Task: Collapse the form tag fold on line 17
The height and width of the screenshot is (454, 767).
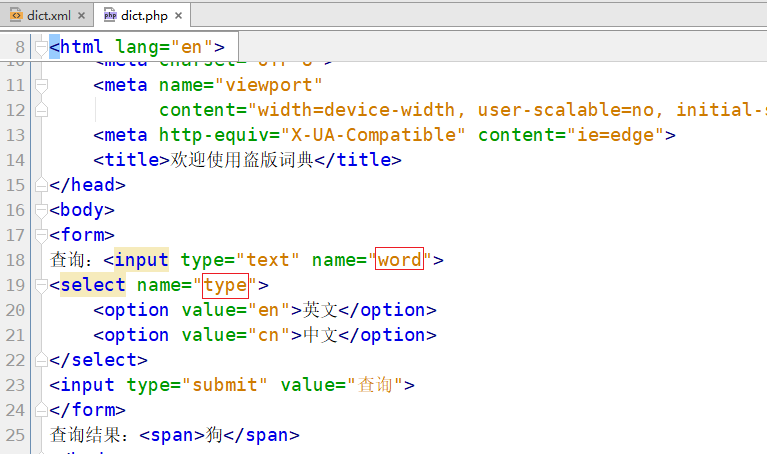Action: click(41, 235)
